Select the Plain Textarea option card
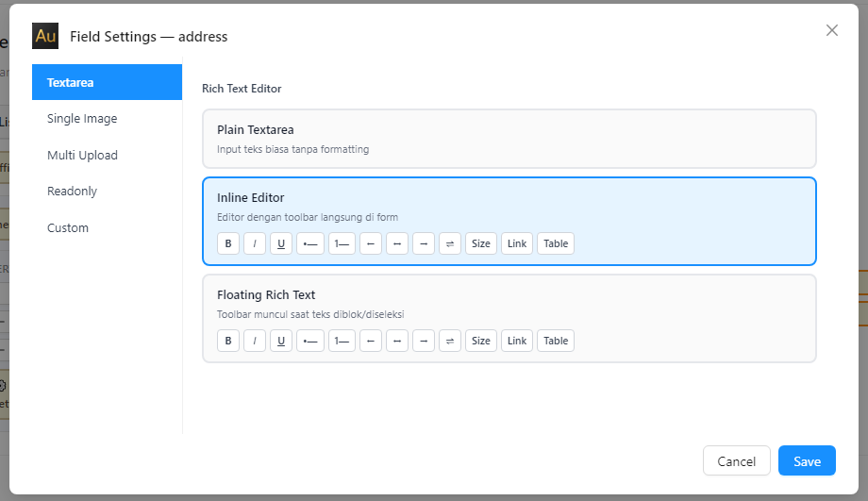 point(509,139)
